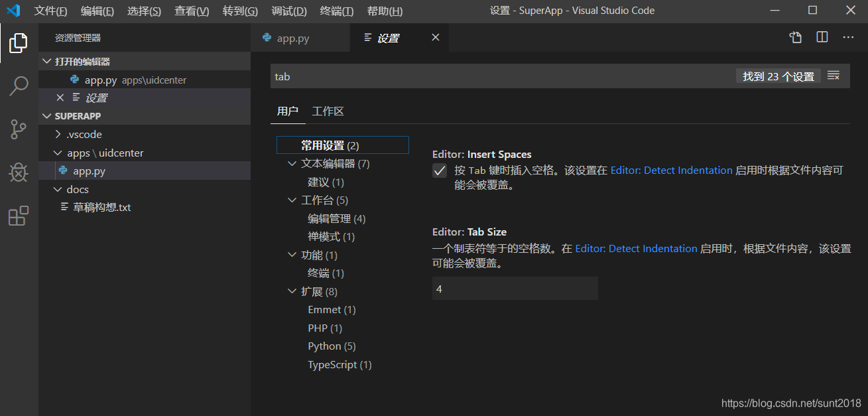Viewport: 868px width, 416px height.
Task: Click the Open Settings (JSON) icon
Action: tap(796, 38)
